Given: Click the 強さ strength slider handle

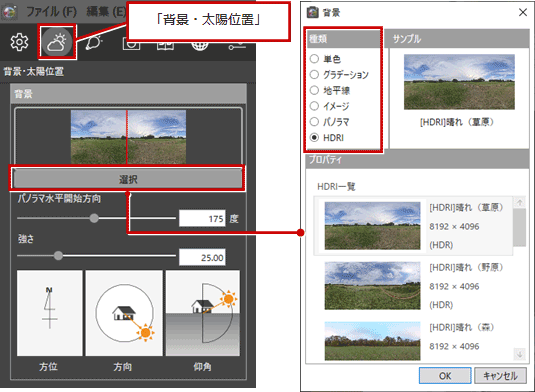Looking at the screenshot, I should tap(58, 255).
